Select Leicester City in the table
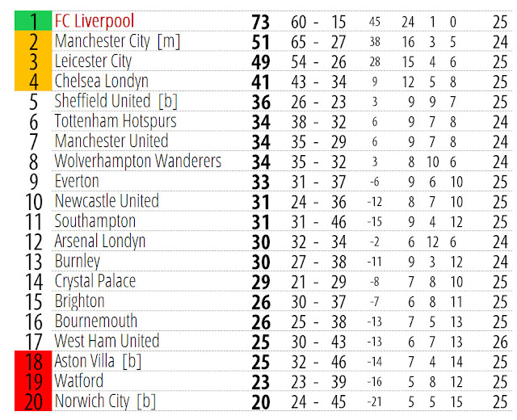Viewport: 517px width, 420px height. pos(93,61)
